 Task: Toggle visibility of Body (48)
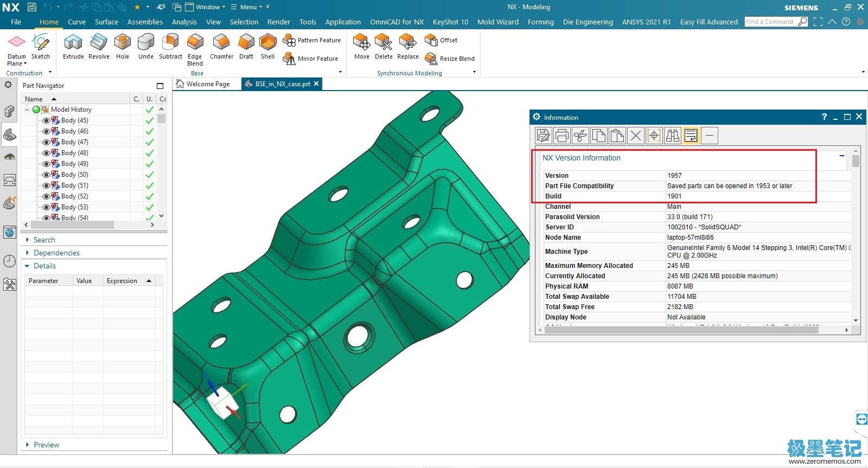coord(46,153)
